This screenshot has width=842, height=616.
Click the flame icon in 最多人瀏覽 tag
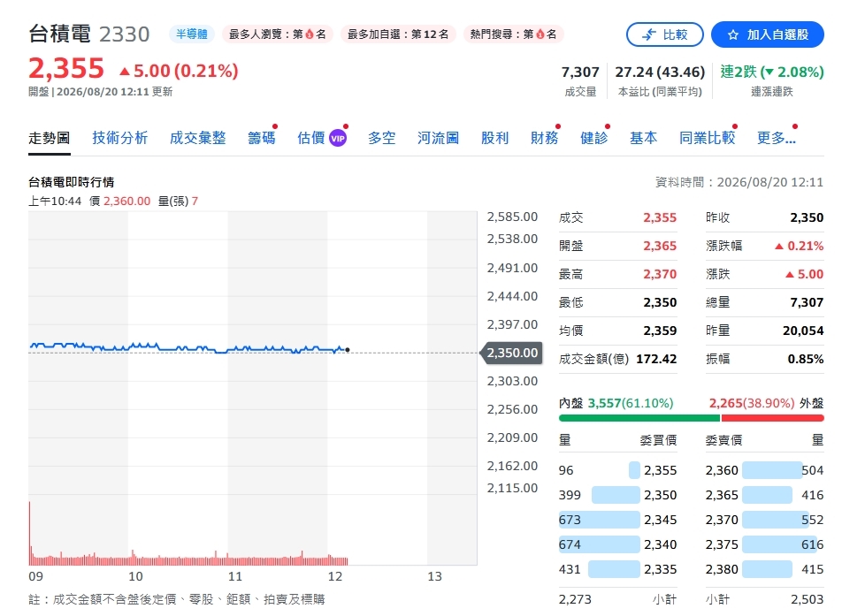click(x=310, y=34)
